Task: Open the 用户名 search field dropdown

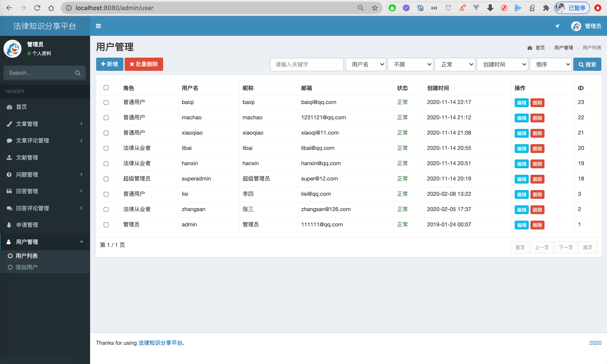Action: coord(365,64)
